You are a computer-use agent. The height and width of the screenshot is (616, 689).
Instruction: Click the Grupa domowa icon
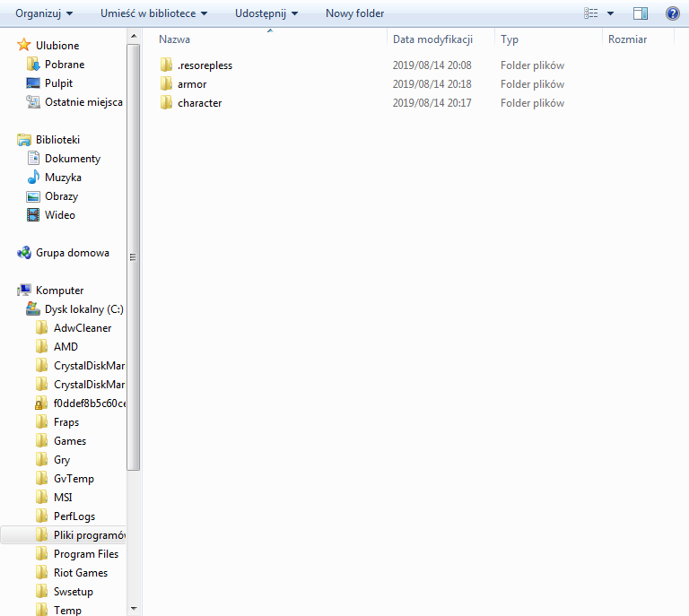(24, 253)
